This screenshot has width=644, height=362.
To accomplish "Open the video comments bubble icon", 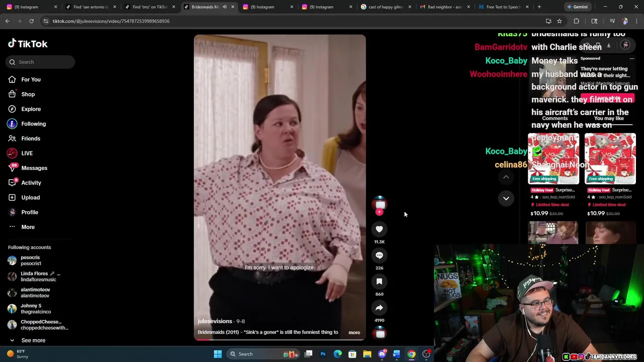I will point(379,255).
